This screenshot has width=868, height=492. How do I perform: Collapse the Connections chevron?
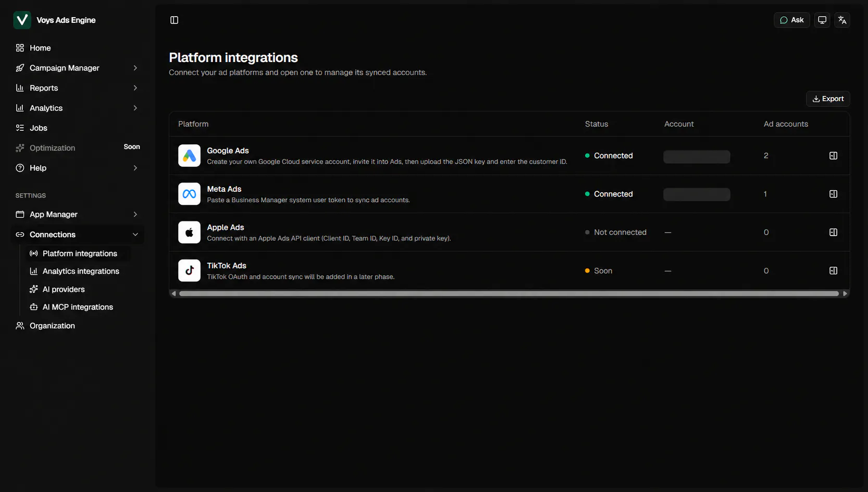point(135,235)
